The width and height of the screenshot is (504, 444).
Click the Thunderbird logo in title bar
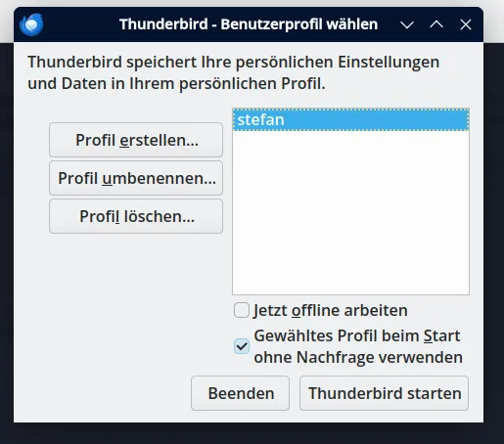31,24
